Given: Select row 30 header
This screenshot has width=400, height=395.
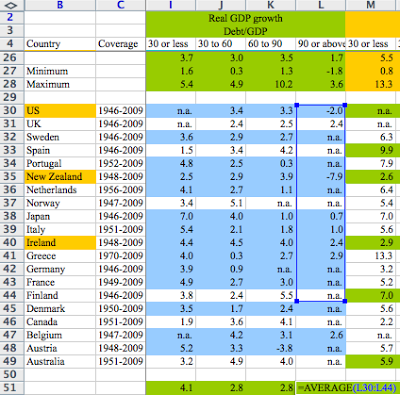Looking at the screenshot, I should click(10, 110).
